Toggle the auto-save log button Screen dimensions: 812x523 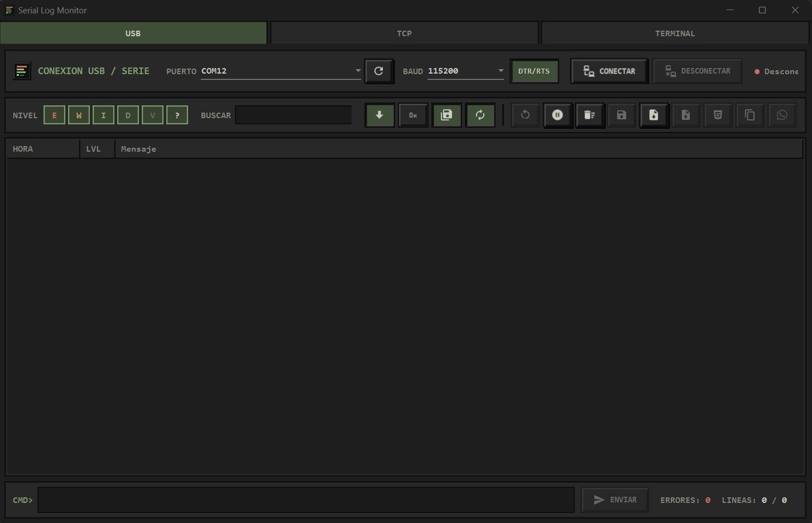(446, 115)
